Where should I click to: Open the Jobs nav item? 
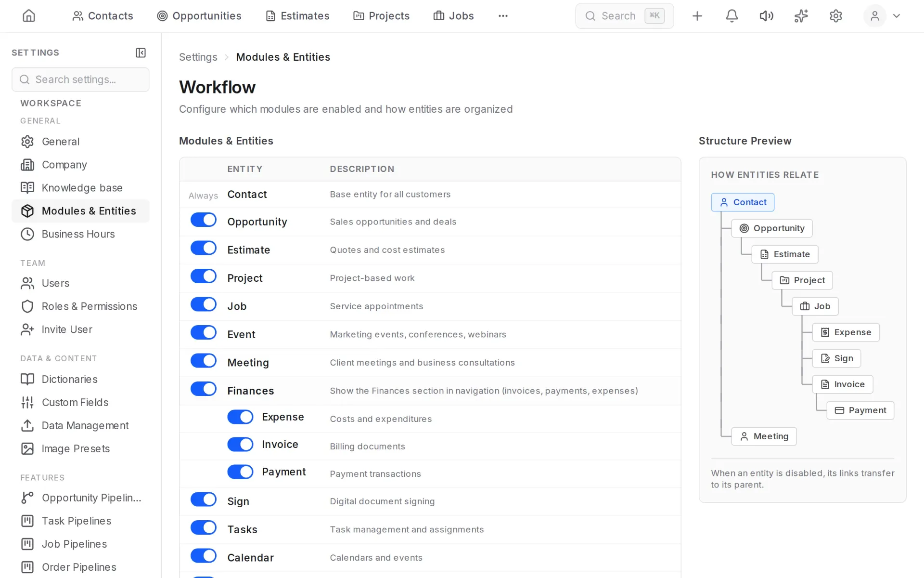coord(453,16)
